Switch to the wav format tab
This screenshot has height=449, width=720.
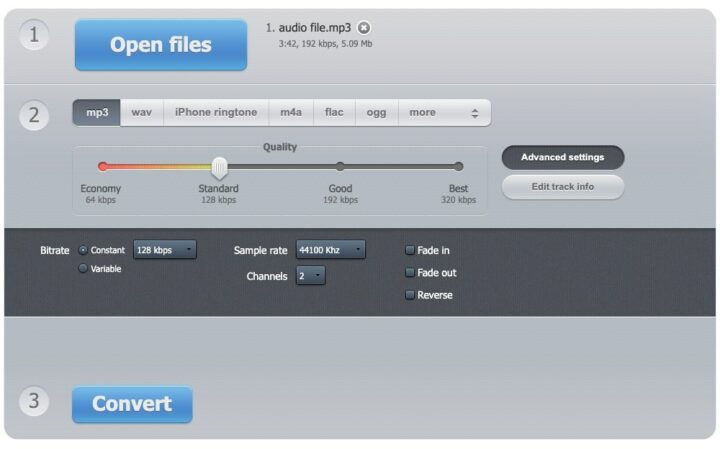coord(142,113)
